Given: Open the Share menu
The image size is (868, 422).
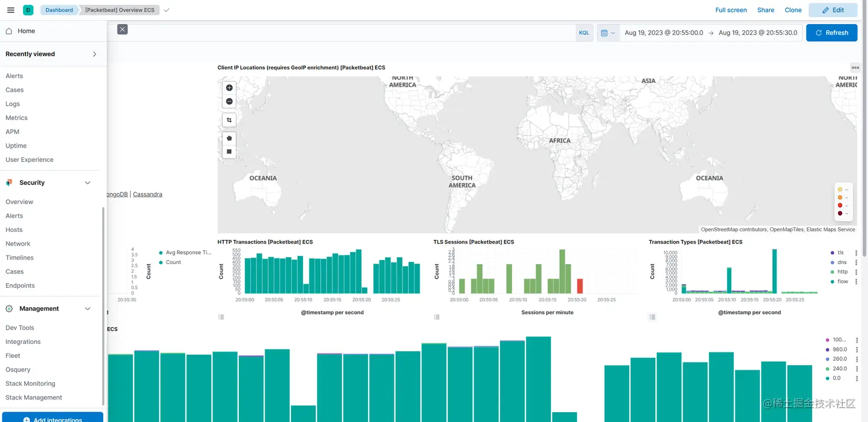Looking at the screenshot, I should (765, 10).
